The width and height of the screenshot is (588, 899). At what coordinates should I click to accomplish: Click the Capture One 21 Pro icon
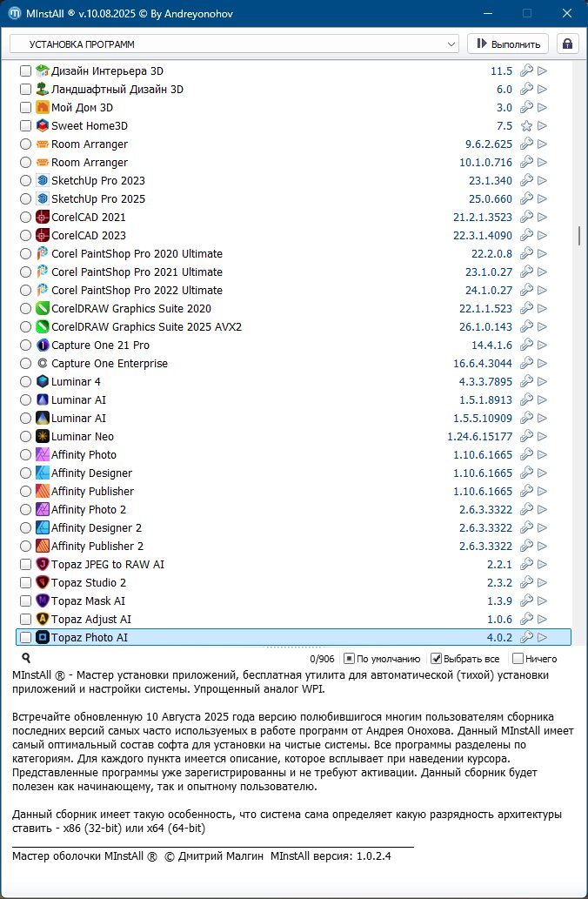(x=43, y=346)
